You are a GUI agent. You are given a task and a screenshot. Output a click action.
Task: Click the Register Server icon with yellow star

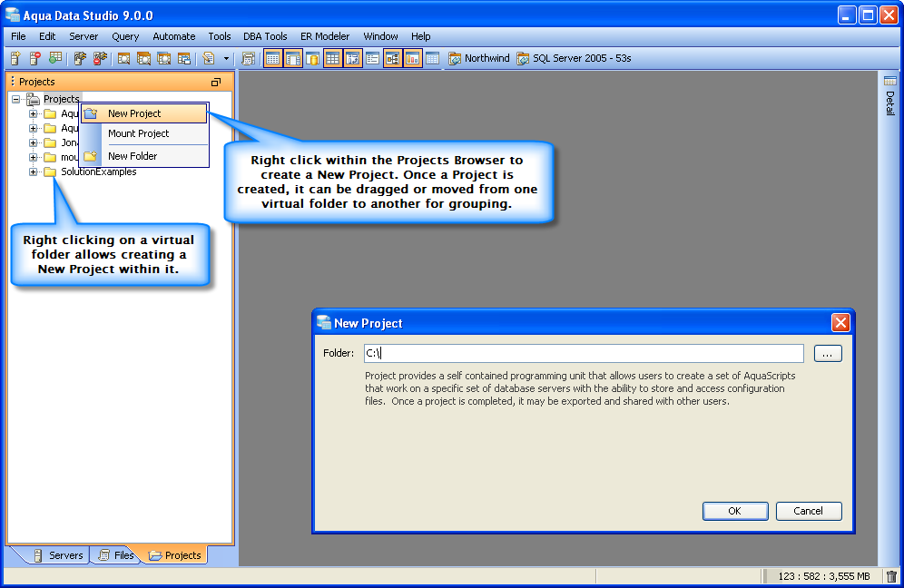pyautogui.click(x=15, y=58)
